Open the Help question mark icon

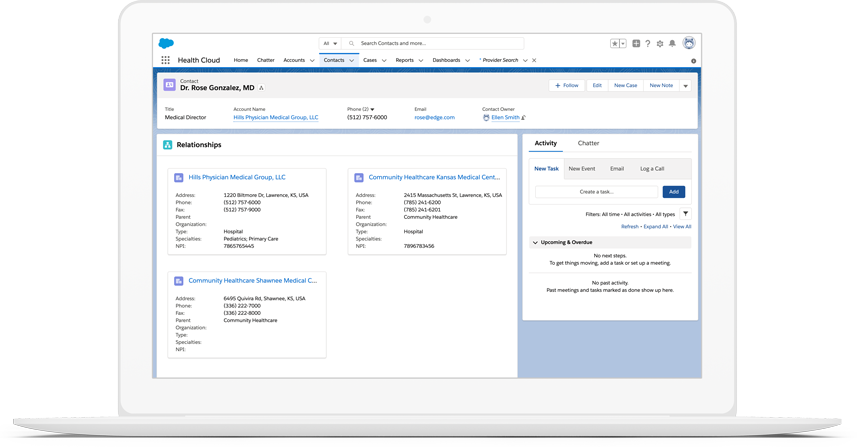pyautogui.click(x=648, y=43)
